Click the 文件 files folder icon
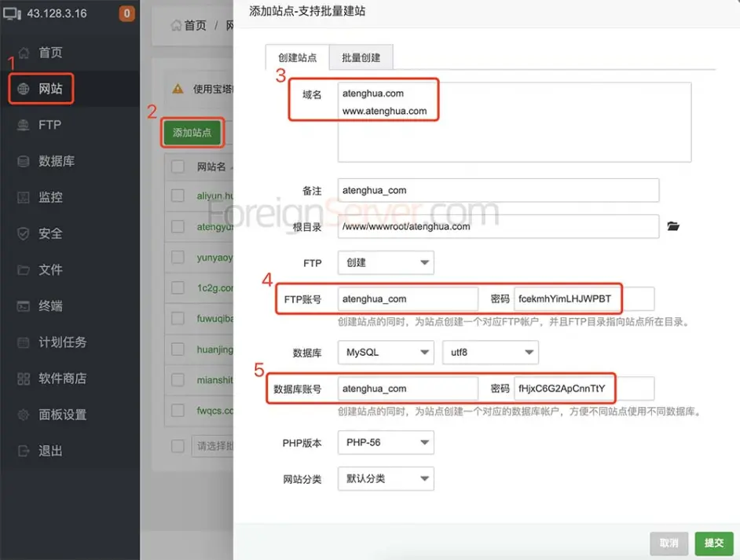 click(24, 269)
